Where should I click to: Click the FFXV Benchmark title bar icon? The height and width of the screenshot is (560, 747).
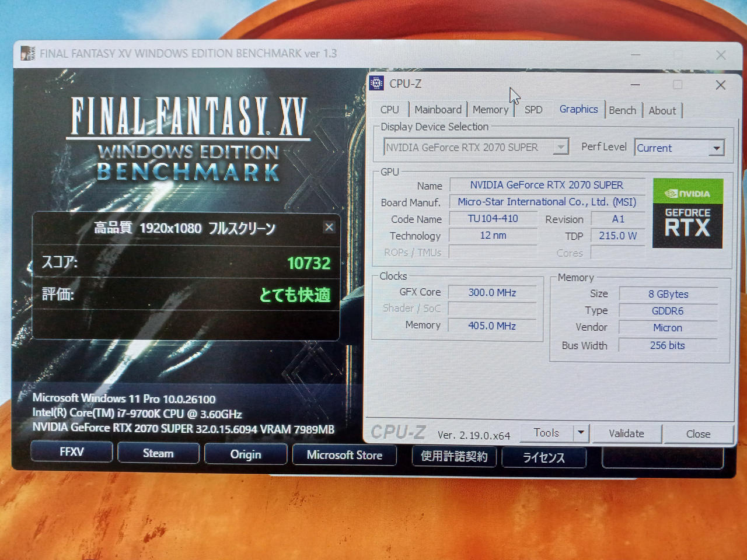pos(27,53)
